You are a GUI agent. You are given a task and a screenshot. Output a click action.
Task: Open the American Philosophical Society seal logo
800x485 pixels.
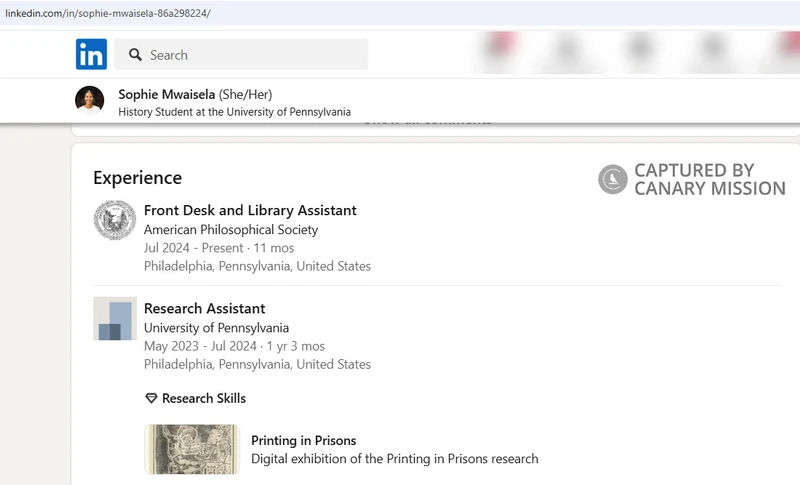coord(115,220)
